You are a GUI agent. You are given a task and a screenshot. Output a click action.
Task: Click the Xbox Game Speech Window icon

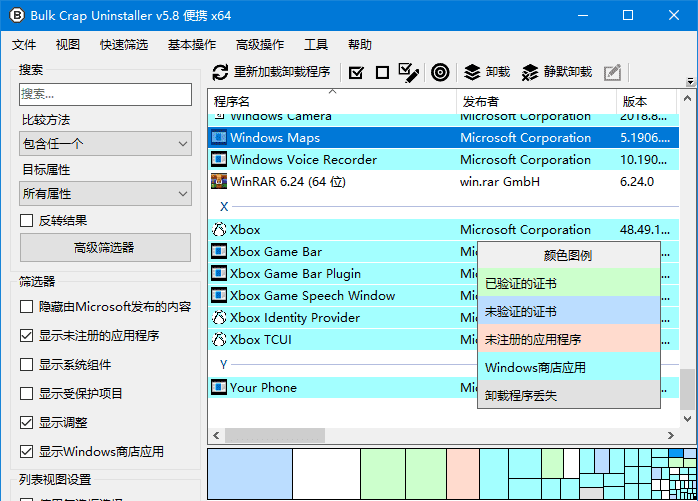[x=219, y=295]
